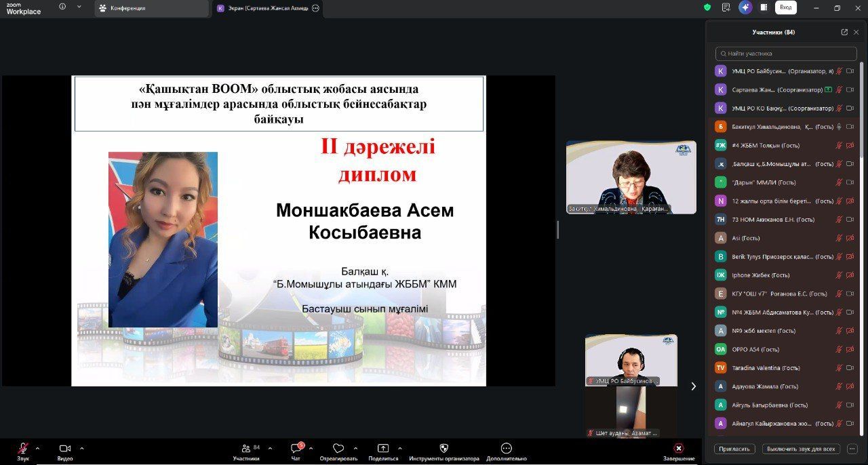Open dropdown chevron beside Zoom Workplace info
This screenshot has height=465, width=868.
(x=79, y=7)
